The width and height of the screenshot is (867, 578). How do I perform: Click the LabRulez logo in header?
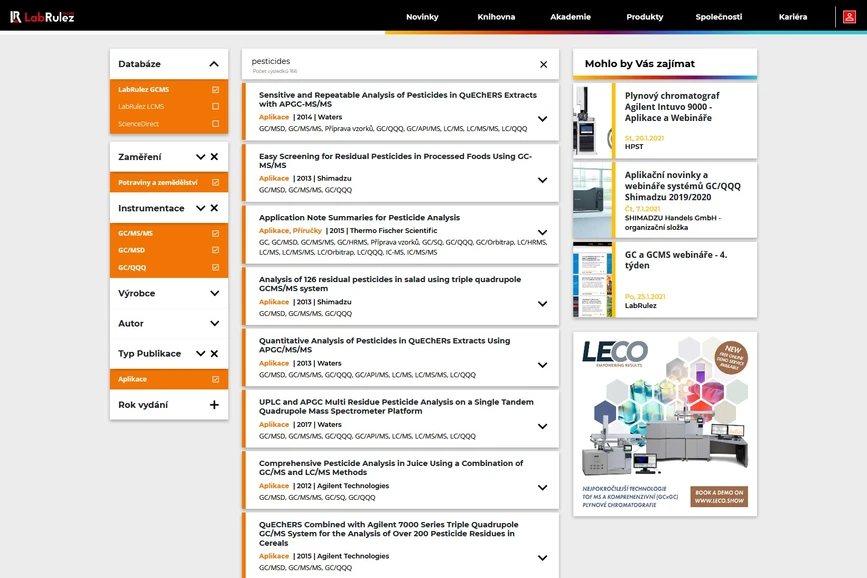42,16
